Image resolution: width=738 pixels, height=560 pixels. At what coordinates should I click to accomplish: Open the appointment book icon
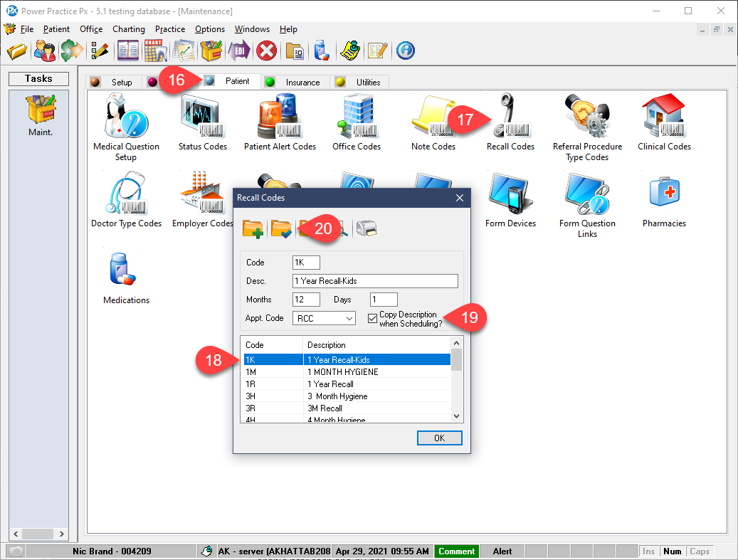point(128,51)
